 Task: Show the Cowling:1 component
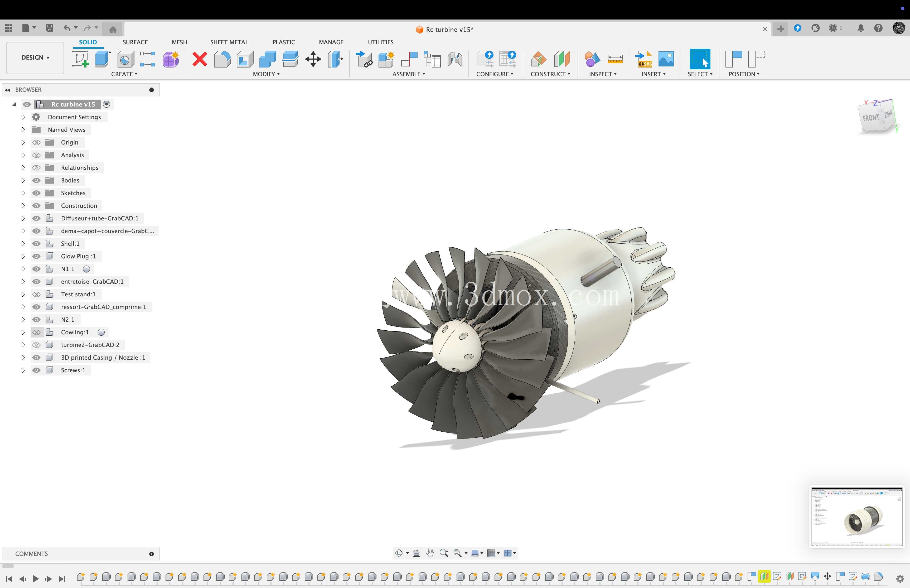click(x=36, y=332)
